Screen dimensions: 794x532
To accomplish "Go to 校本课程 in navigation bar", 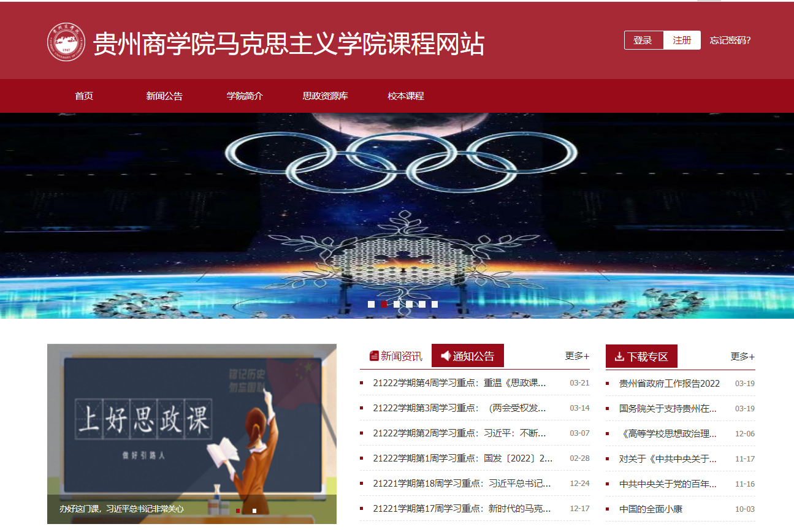I will tap(405, 96).
